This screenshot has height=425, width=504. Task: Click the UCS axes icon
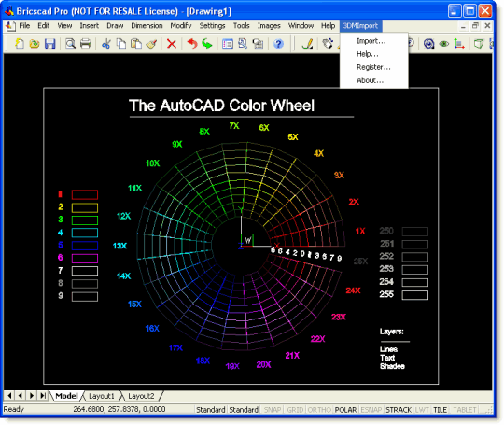coord(459,43)
